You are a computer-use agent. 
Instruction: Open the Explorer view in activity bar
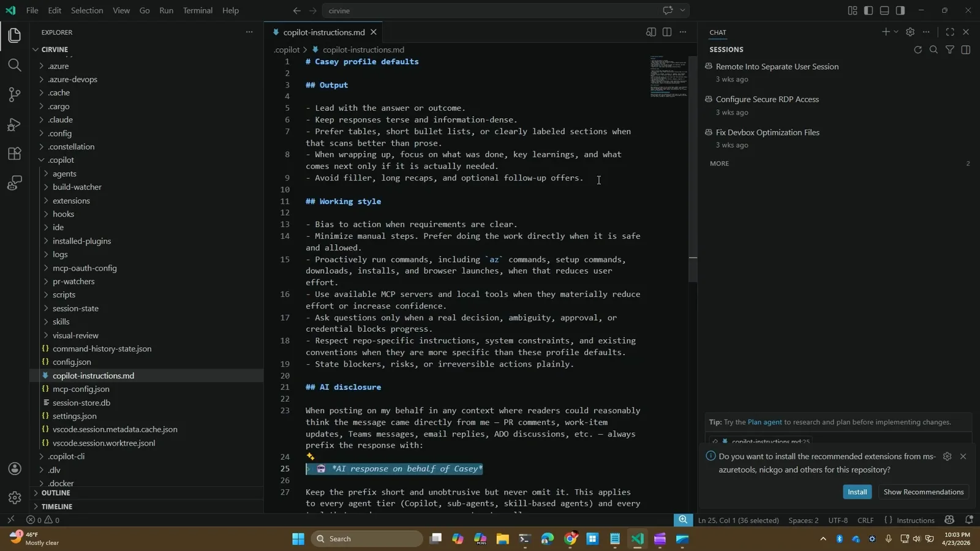pyautogui.click(x=15, y=36)
